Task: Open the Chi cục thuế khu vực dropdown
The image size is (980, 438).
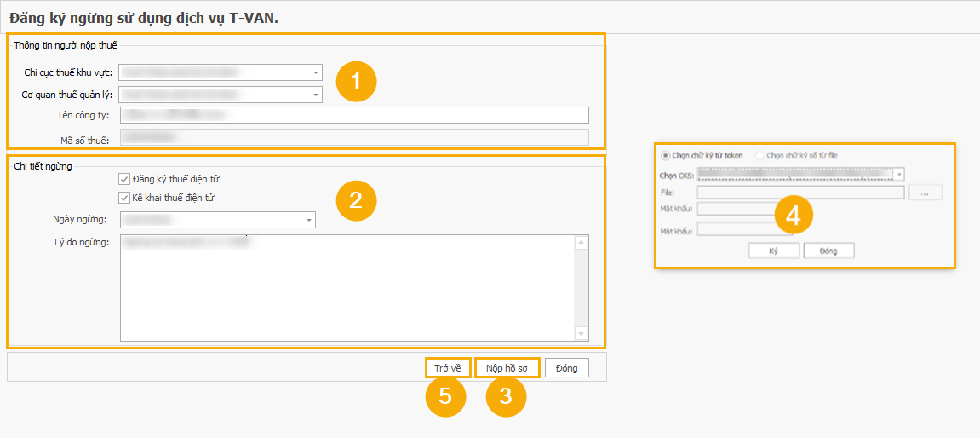Action: (x=316, y=72)
